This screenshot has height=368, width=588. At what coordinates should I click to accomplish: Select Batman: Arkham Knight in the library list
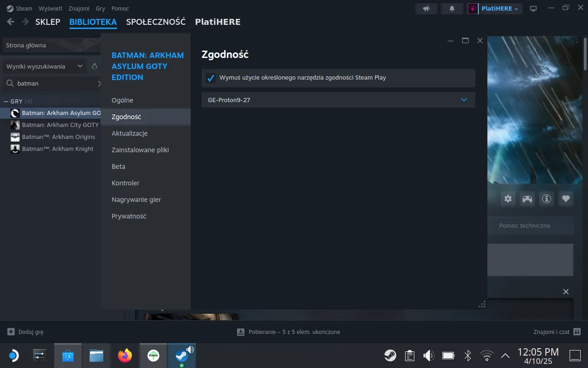58,149
